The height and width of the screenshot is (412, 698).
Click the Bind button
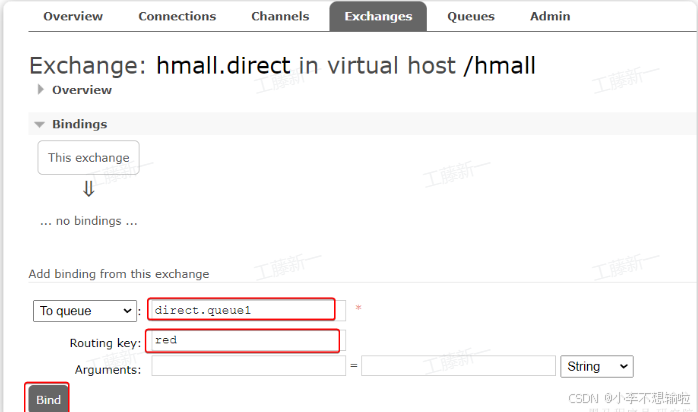48,399
